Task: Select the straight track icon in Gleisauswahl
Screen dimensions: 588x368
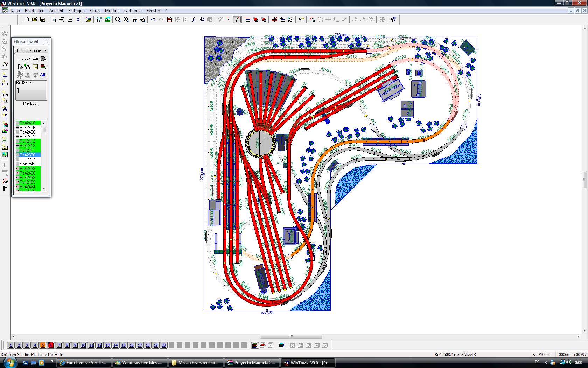Action: pyautogui.click(x=20, y=59)
